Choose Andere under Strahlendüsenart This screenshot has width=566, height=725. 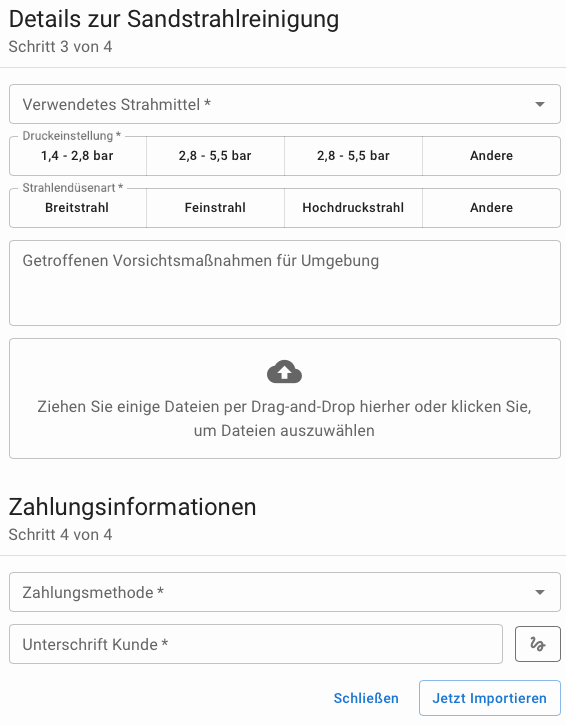pos(491,208)
